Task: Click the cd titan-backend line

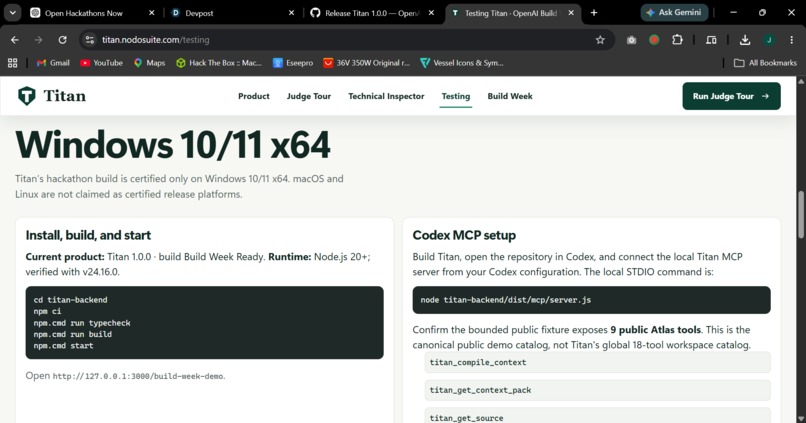Action: (70, 300)
